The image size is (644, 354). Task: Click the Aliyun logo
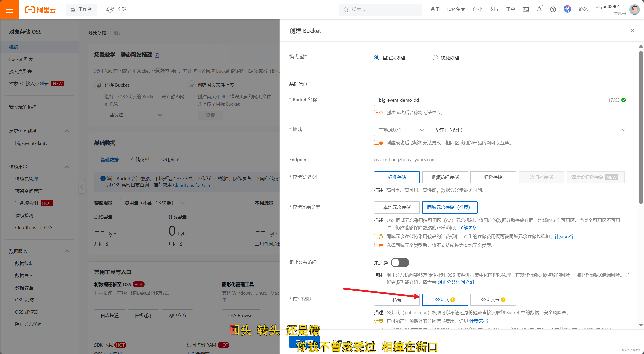[40, 10]
